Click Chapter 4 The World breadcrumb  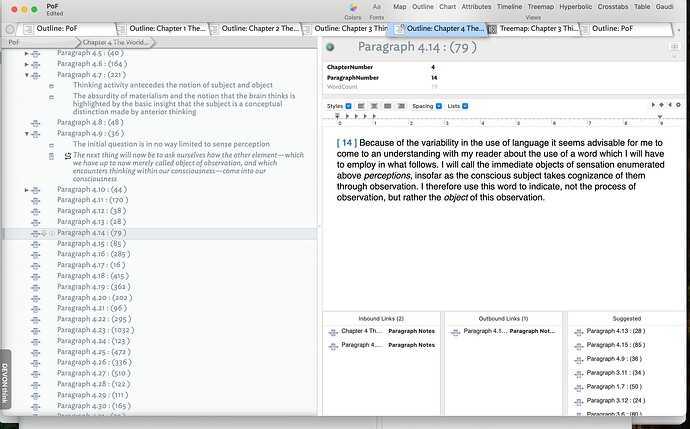coord(116,42)
